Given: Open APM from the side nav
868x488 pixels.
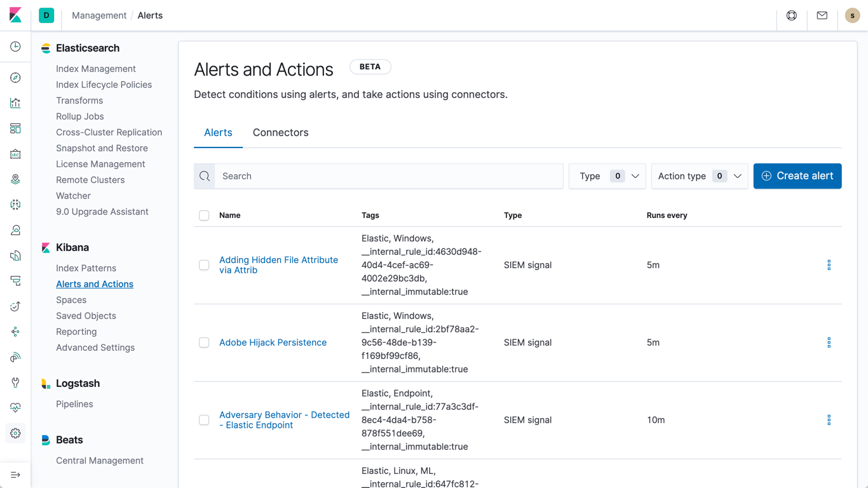Looking at the screenshot, I should tap(15, 281).
